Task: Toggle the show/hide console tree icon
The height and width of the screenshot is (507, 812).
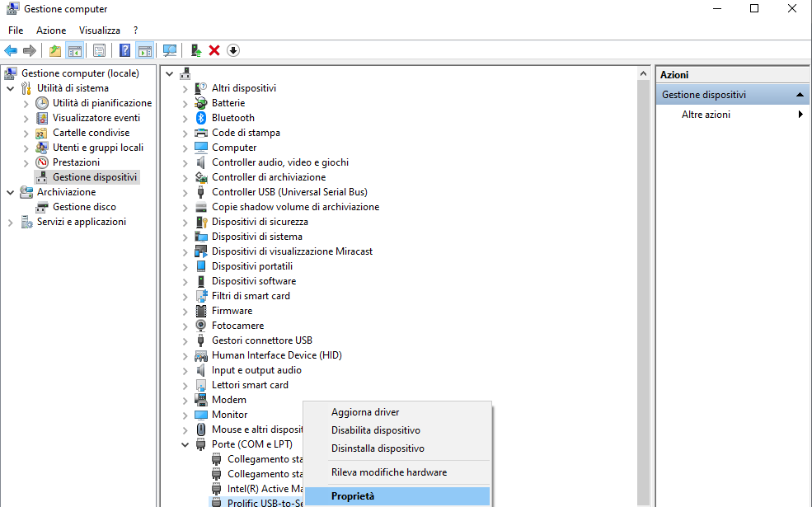Action: (74, 51)
